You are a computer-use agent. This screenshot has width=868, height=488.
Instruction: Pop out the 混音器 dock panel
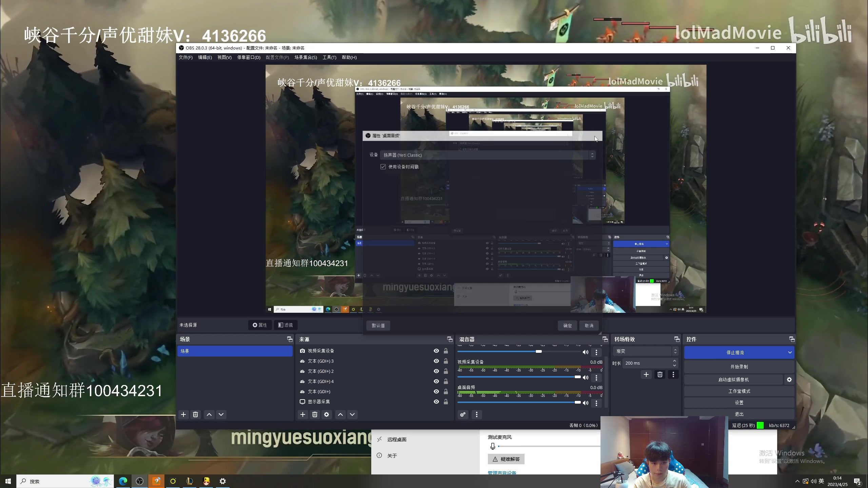tap(605, 339)
